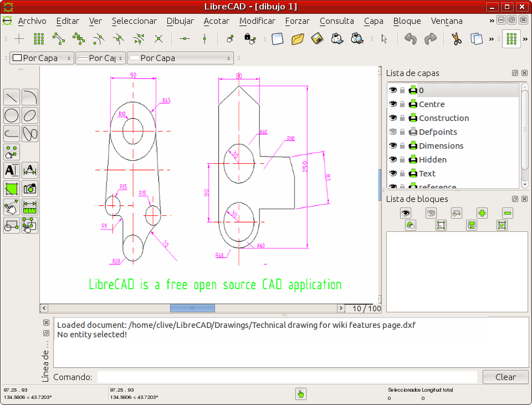Screen dimensions: 532x405
Task: Show the Defpoints layer via eye icon
Action: click(x=393, y=131)
